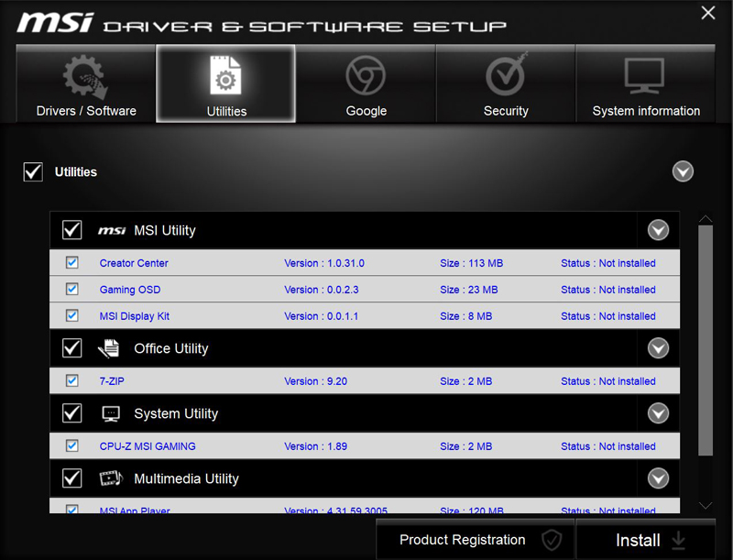Screen dimensions: 733x560
Task: Click the Install button
Action: pos(646,540)
